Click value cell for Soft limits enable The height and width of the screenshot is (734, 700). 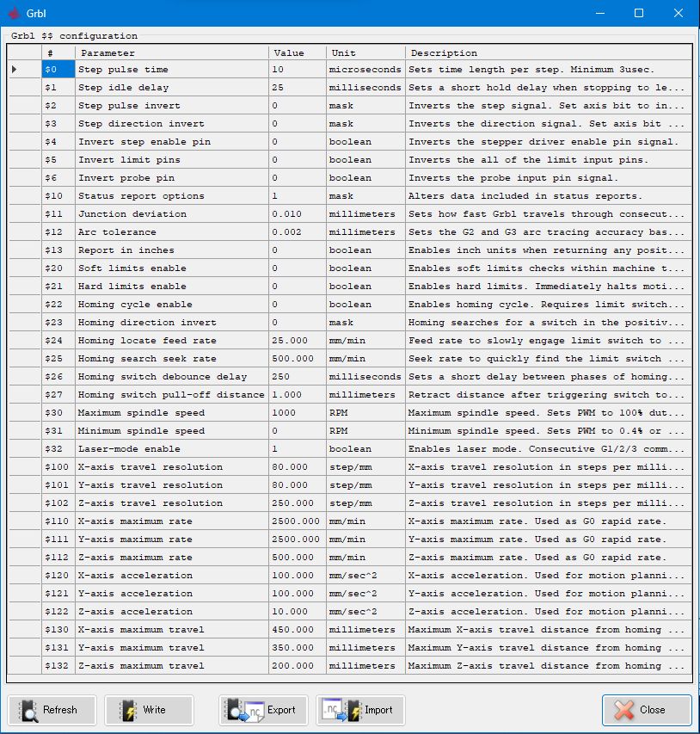(298, 268)
